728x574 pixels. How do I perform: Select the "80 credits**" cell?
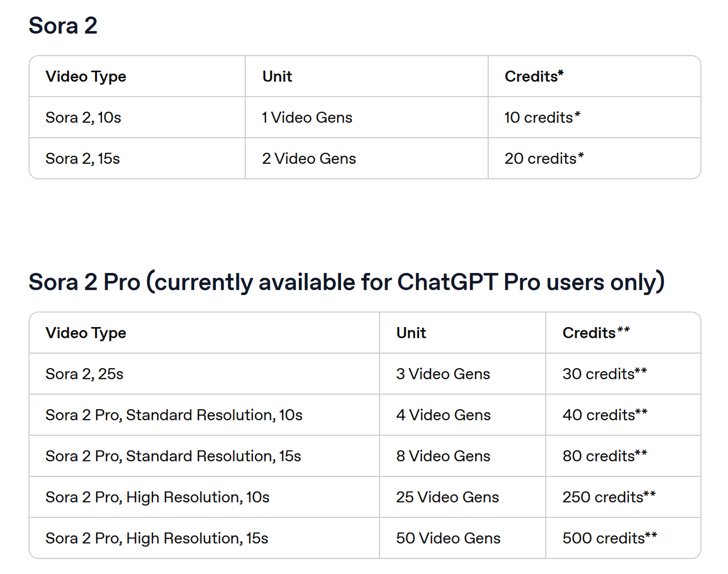[605, 456]
